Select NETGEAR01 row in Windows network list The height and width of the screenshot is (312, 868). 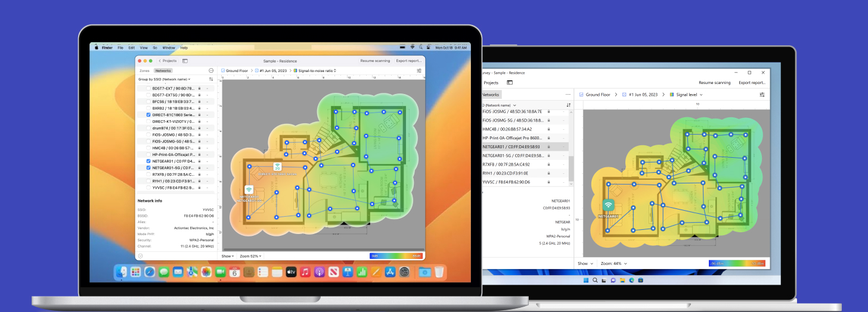(525, 146)
